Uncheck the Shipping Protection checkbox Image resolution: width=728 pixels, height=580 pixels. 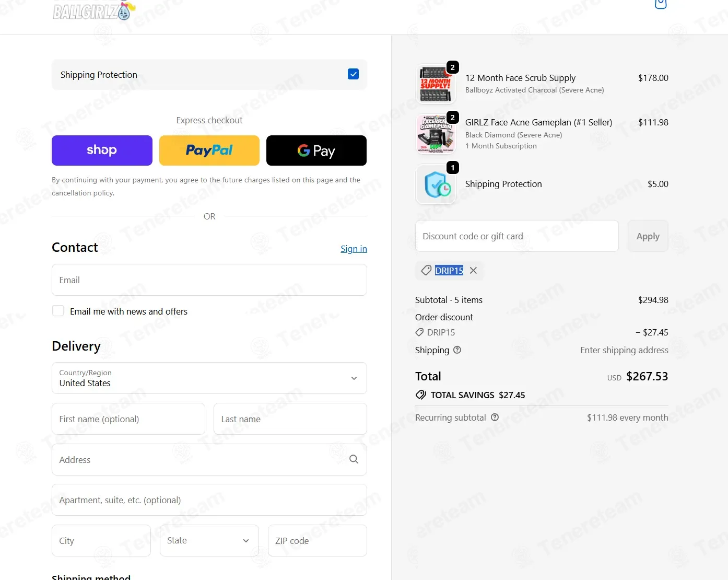(353, 74)
